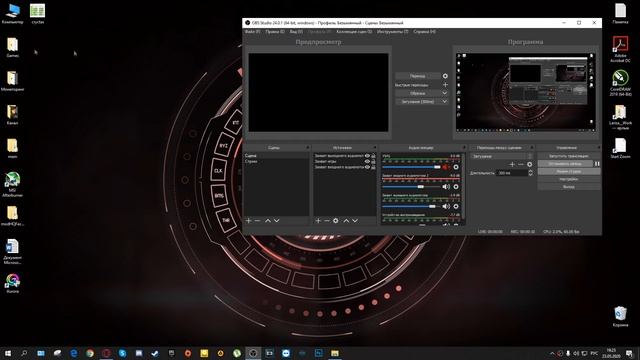Screen dimensions: 640x360
Task: Lock the Захват выходного аудиопотока source
Action: point(373,156)
